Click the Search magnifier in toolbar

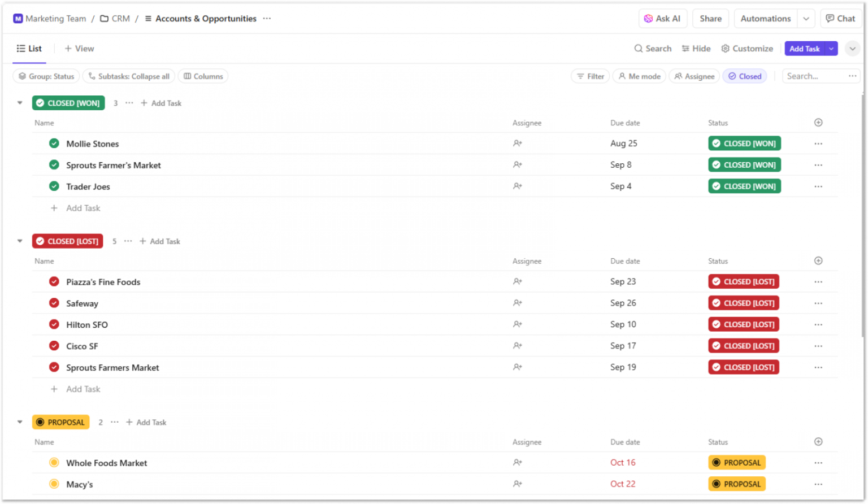[653, 49]
